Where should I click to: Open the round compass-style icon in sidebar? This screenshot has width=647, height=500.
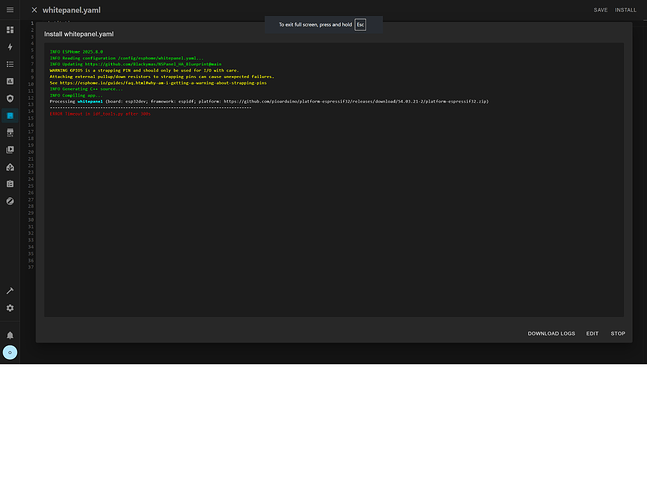click(x=10, y=201)
